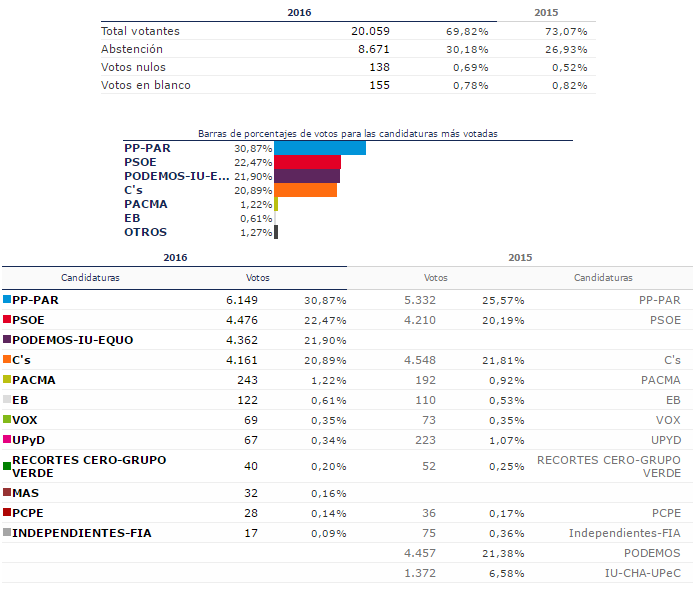This screenshot has width=698, height=602.
Task: Click Candidaturas column header under 2016
Action: (90, 278)
